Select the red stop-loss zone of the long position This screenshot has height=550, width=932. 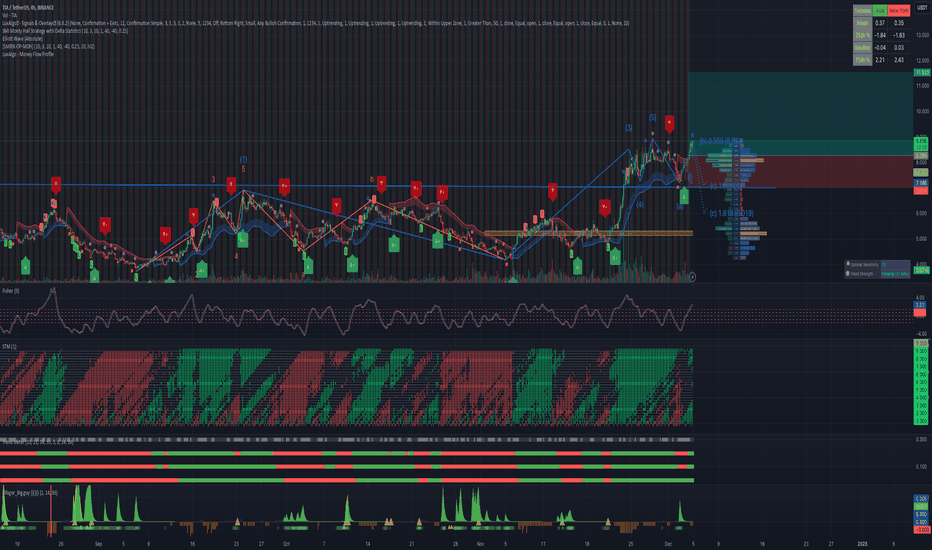click(x=800, y=172)
